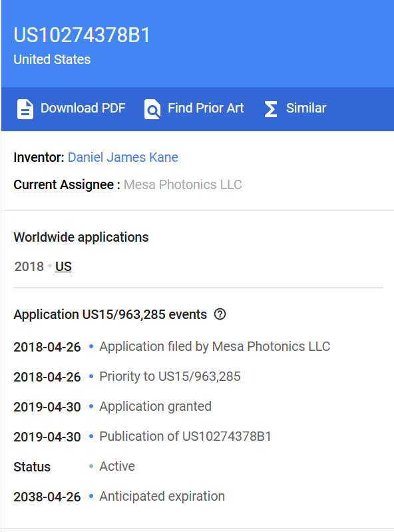The image size is (394, 532).
Task: Click the US worldwide application link
Action: click(63, 267)
